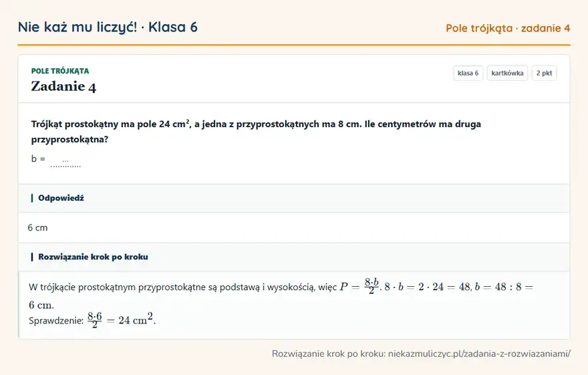
Task: Click the solution sentence starting 'W trójkącie prostokątnym'
Action: click(281, 295)
